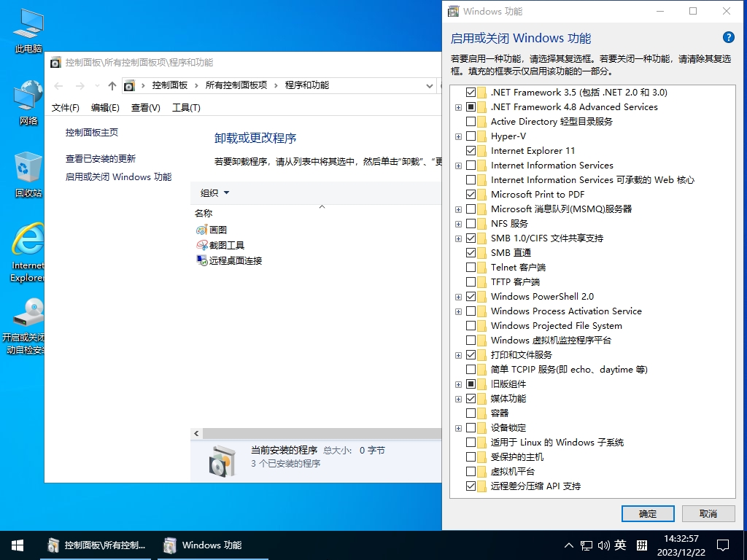Viewport: 747px width, 560px height.
Task: Switch to 控制面板 taskbar button
Action: pos(96,545)
